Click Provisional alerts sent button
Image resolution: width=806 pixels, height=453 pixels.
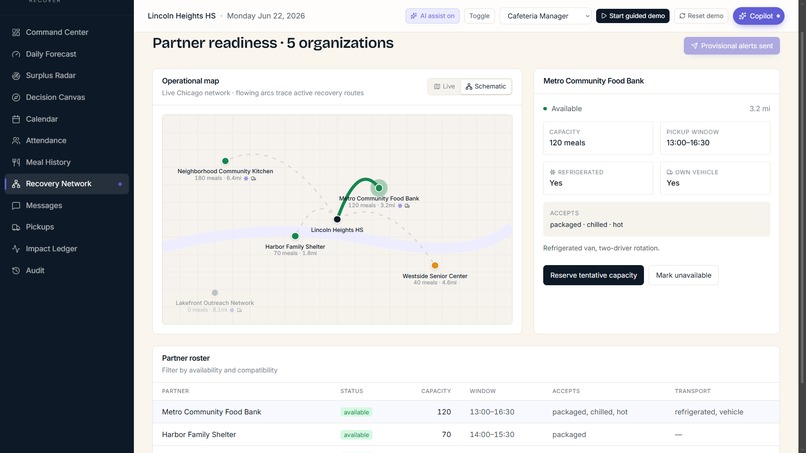731,46
